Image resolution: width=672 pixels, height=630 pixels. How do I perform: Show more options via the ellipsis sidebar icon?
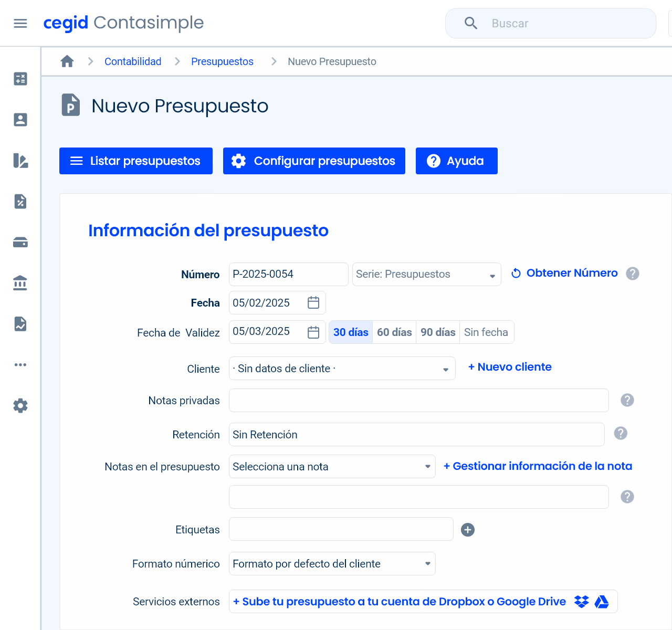click(20, 364)
